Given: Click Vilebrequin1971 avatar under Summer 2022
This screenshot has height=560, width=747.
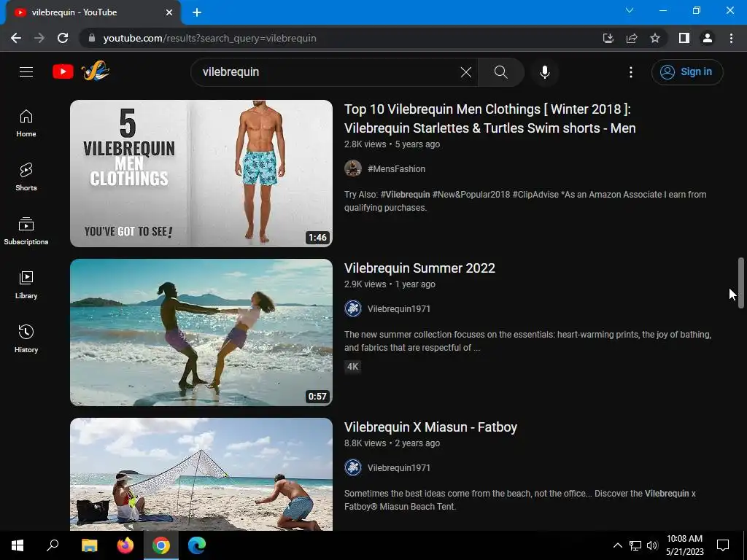Looking at the screenshot, I should click(x=353, y=308).
